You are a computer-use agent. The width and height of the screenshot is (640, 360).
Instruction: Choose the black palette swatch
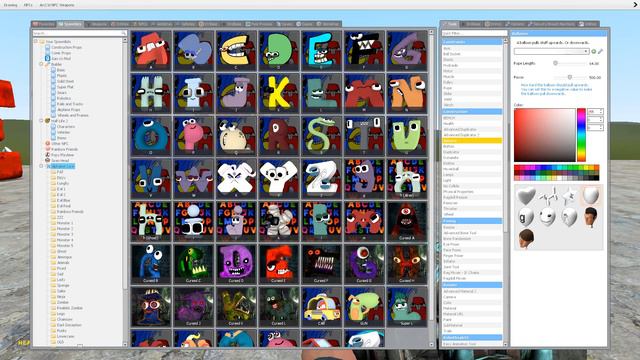[596, 178]
